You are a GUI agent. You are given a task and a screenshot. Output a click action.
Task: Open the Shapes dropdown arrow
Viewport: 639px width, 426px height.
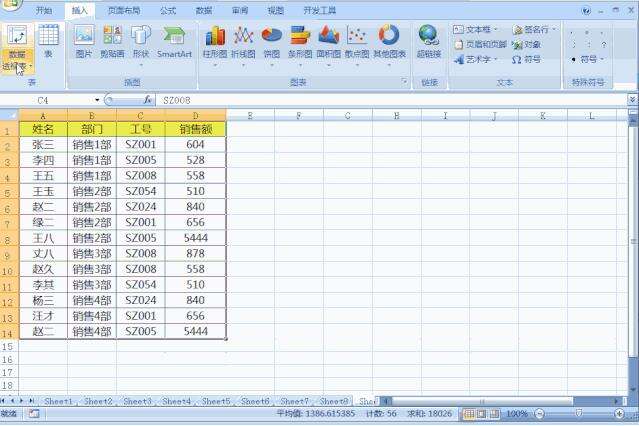tap(141, 65)
